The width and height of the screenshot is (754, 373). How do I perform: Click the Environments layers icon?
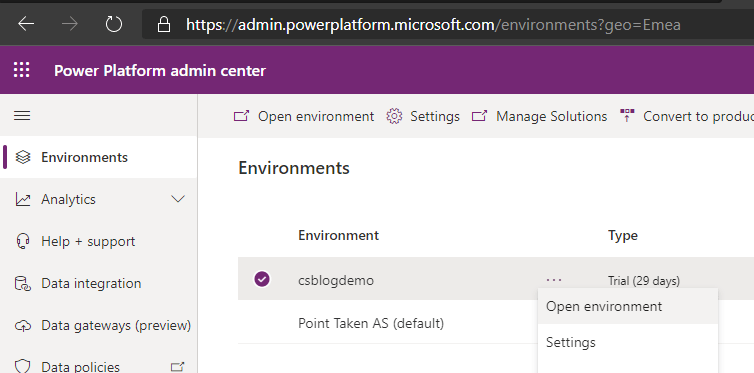coord(23,157)
